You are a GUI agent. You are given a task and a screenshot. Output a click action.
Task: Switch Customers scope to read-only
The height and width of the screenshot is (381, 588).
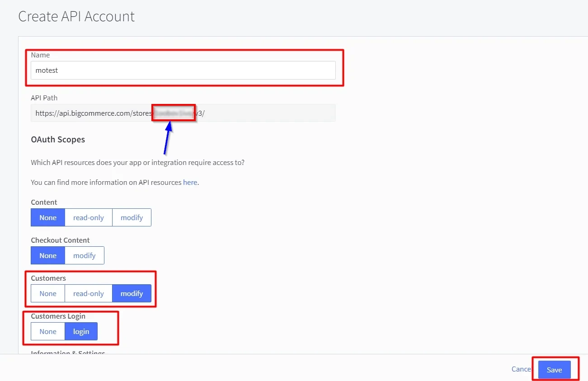coord(89,293)
